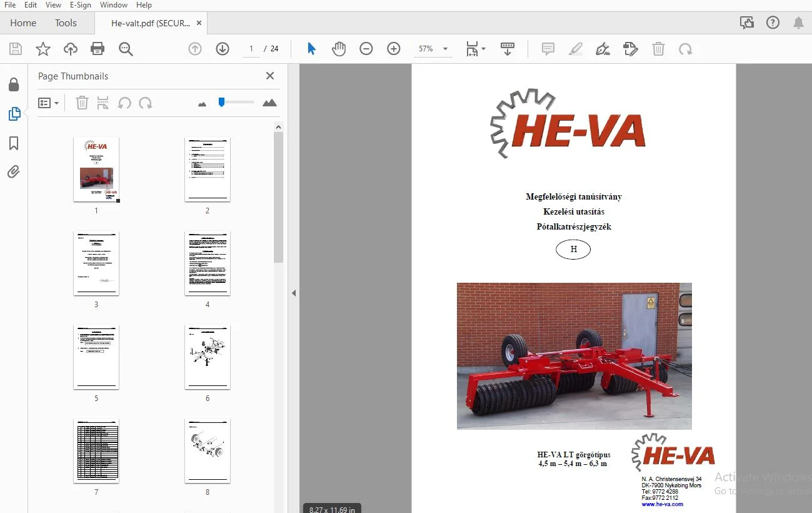Zoom out with the minus button
This screenshot has height=513, width=812.
366,49
